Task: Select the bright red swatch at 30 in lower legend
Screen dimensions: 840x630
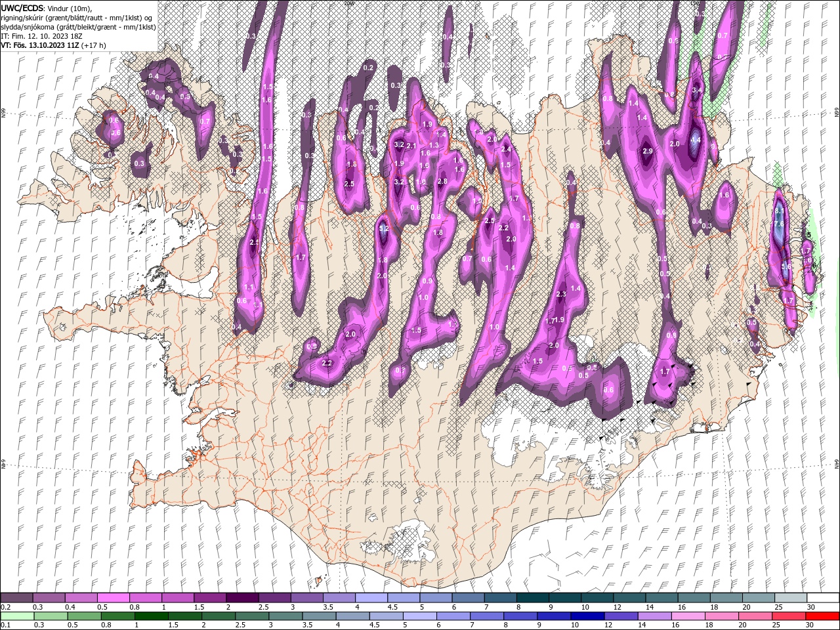Action: tap(822, 616)
